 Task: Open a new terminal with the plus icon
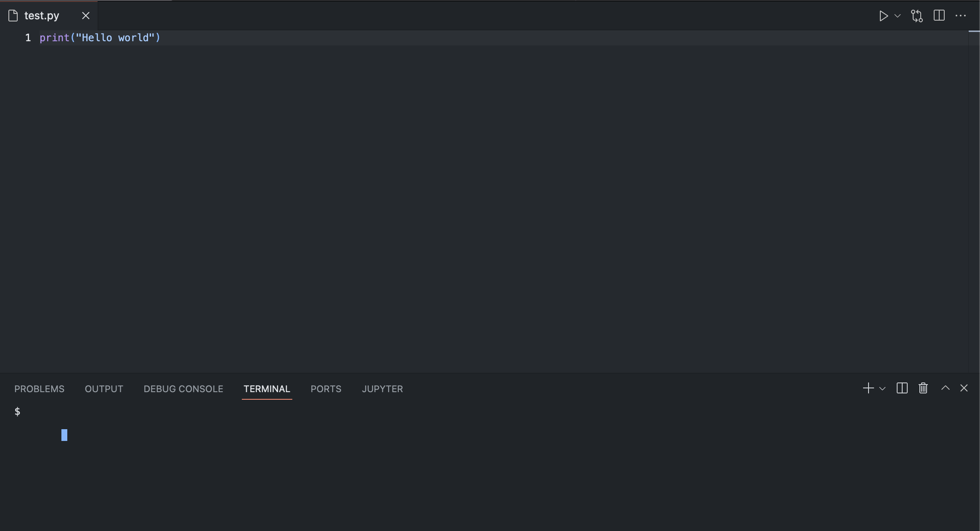point(868,388)
